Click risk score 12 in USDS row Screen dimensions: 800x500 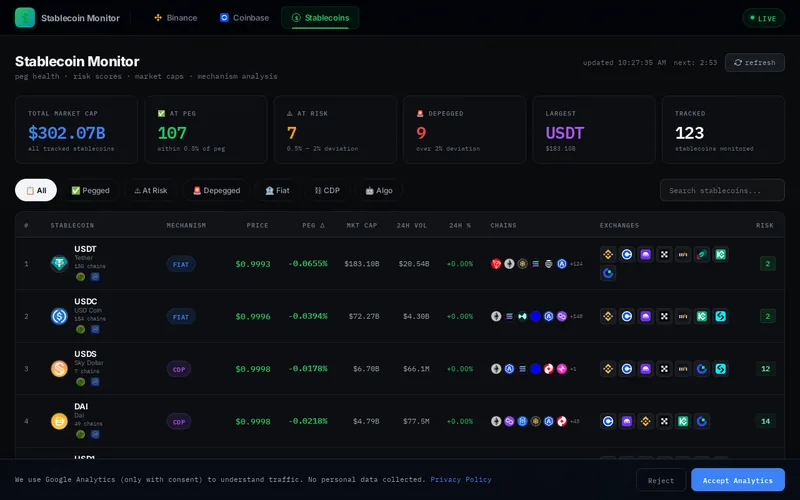pyautogui.click(x=765, y=369)
